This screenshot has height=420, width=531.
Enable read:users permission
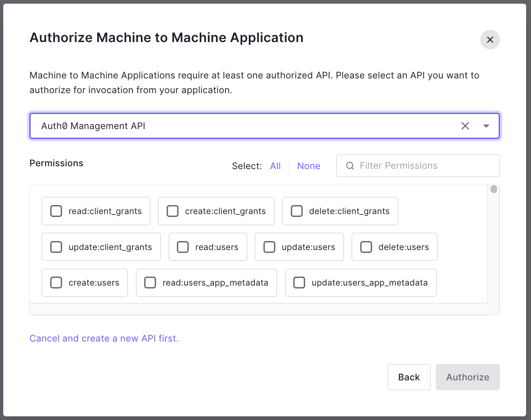pyautogui.click(x=183, y=247)
